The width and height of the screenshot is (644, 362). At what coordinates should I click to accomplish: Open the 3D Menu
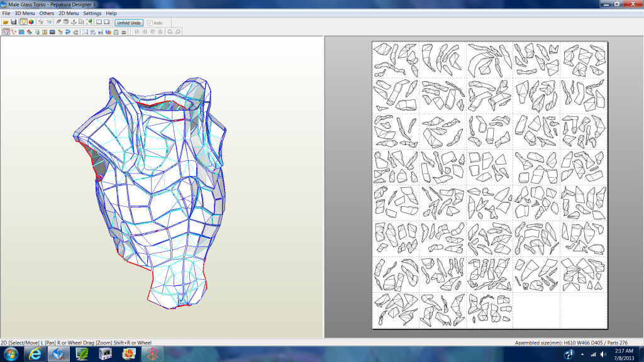[25, 13]
